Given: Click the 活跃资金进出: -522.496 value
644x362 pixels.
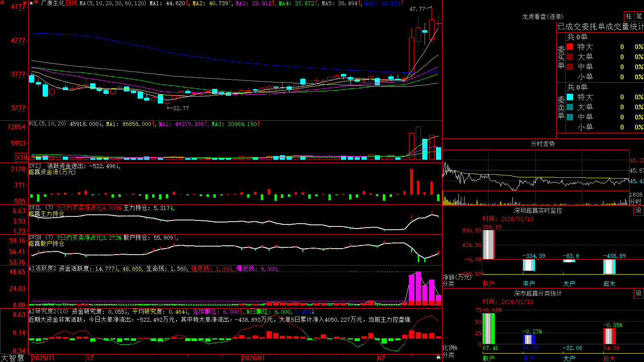Looking at the screenshot, I should coord(81,166).
